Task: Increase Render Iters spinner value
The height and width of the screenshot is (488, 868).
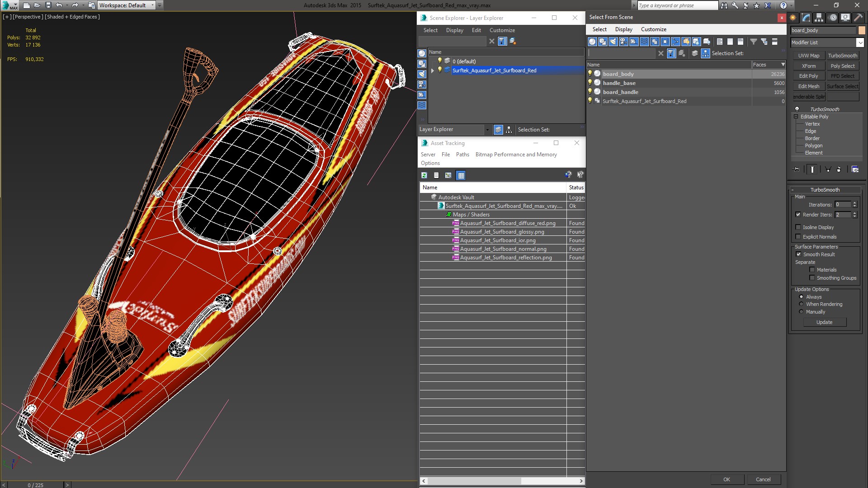Action: [854, 213]
